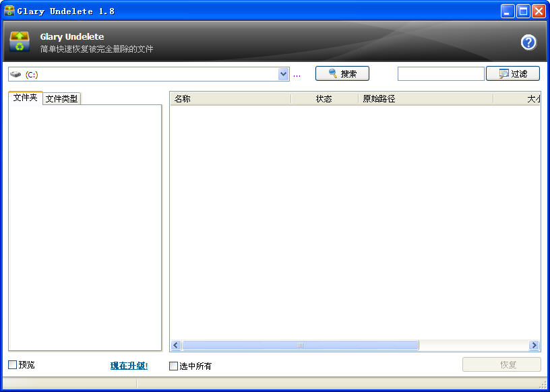Switch to the 文件夹 tab

25,98
